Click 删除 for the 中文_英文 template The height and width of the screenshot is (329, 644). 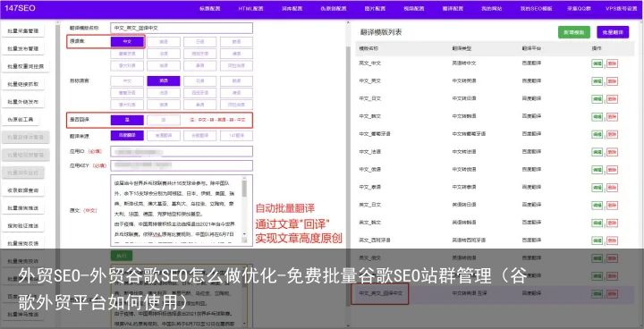pyautogui.click(x=612, y=81)
